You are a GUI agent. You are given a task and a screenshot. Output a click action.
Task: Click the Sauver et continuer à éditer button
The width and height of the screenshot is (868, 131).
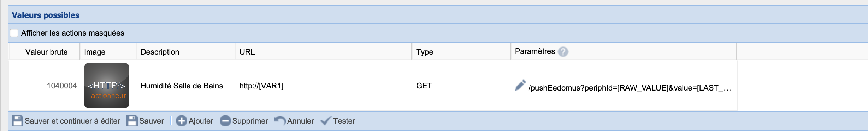click(66, 121)
